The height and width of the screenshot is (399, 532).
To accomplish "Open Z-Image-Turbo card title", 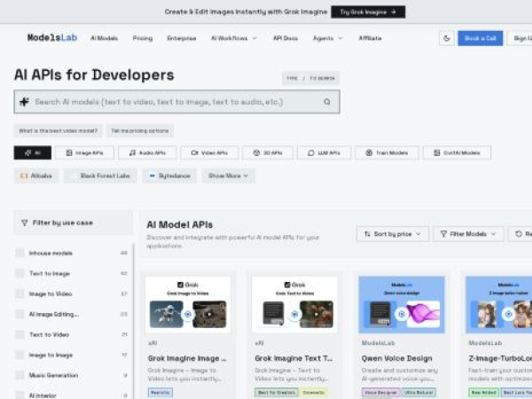I will pos(500,358).
